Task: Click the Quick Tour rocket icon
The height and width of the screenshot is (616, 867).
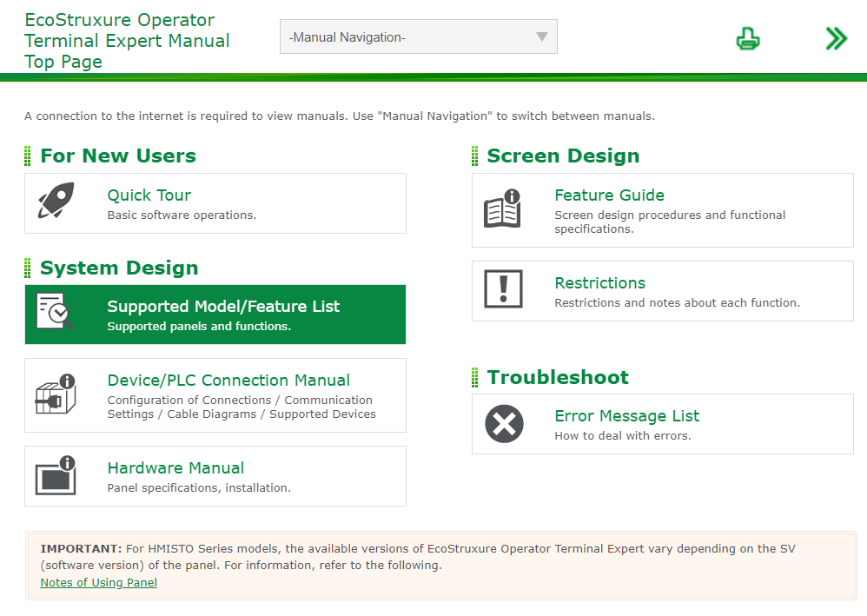Action: (56, 200)
